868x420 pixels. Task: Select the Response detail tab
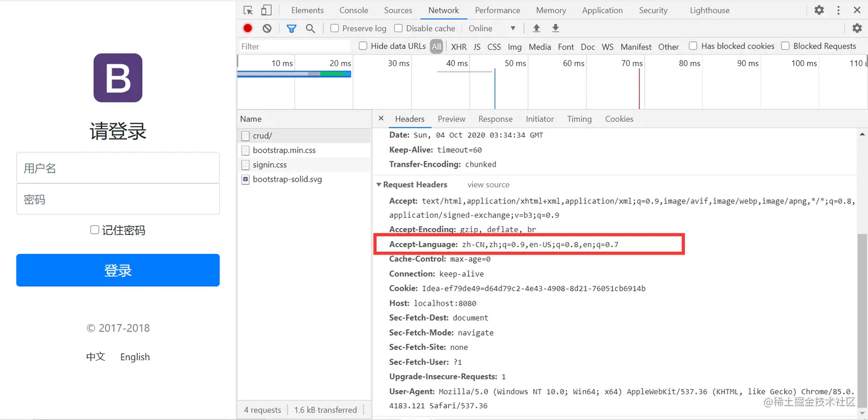pyautogui.click(x=495, y=119)
